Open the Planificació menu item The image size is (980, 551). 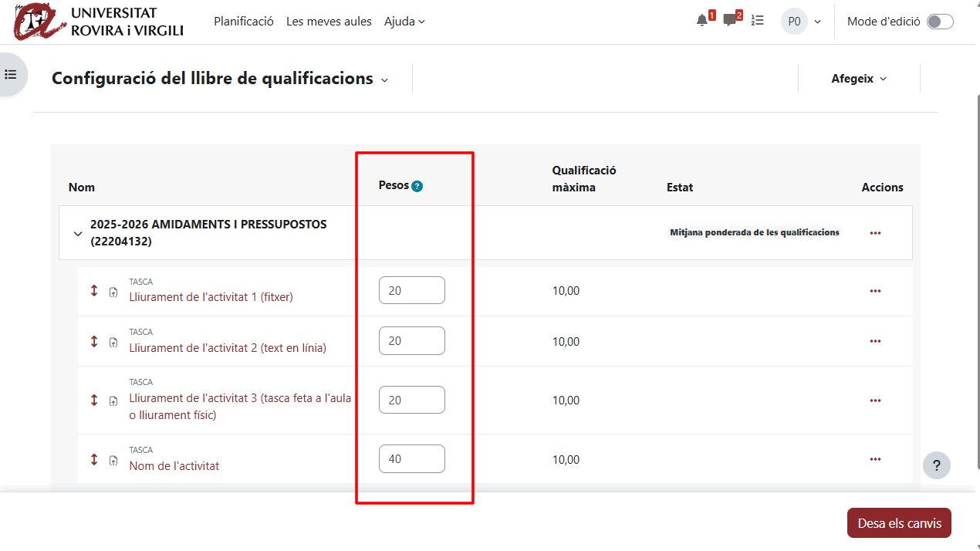(x=244, y=22)
